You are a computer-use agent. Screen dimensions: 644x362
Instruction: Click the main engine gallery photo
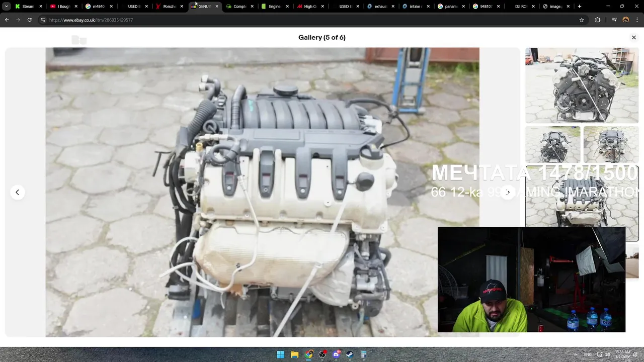tap(262, 192)
